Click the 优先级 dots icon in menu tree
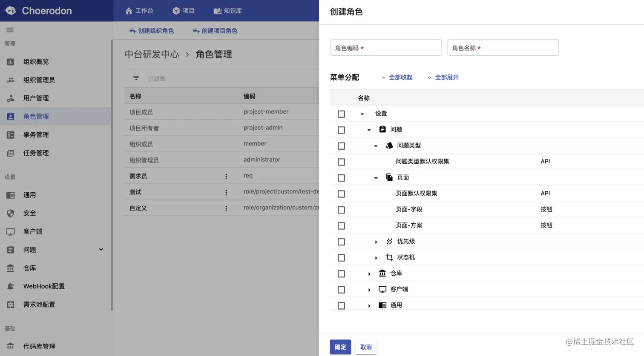This screenshot has width=644, height=356. pyautogui.click(x=389, y=241)
